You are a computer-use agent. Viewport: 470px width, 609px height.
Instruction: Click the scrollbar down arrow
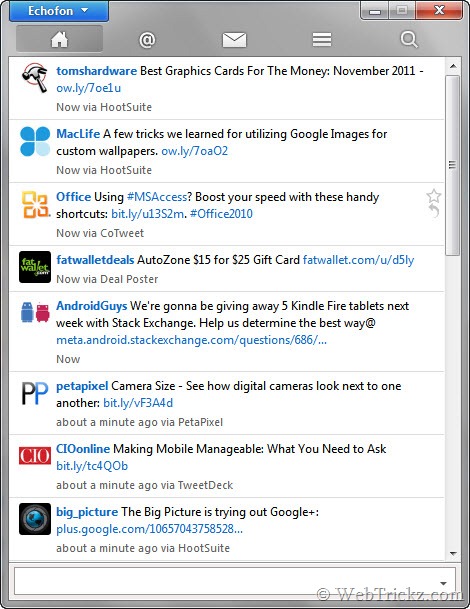(453, 553)
